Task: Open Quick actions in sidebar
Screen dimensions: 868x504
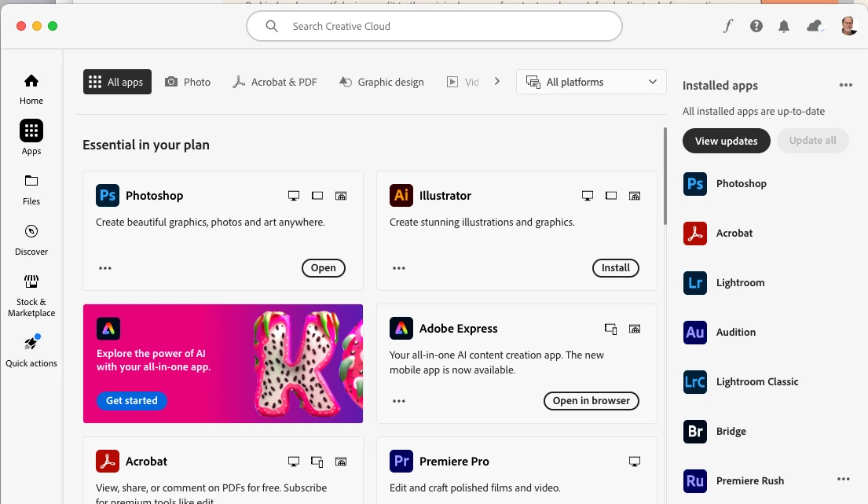Action: click(x=31, y=350)
